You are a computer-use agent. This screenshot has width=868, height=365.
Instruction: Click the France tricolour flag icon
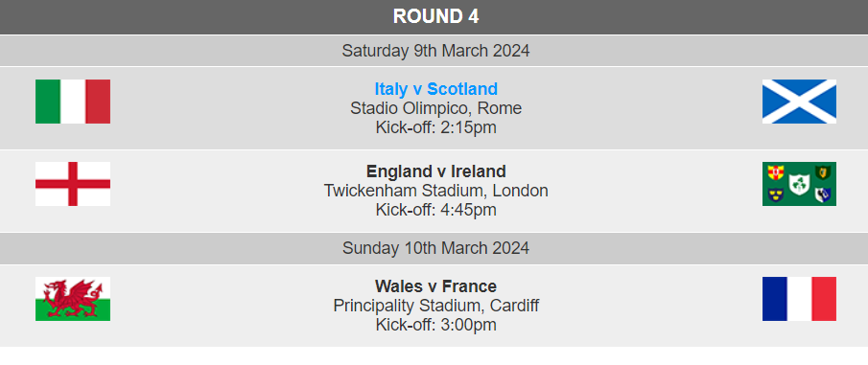799,299
